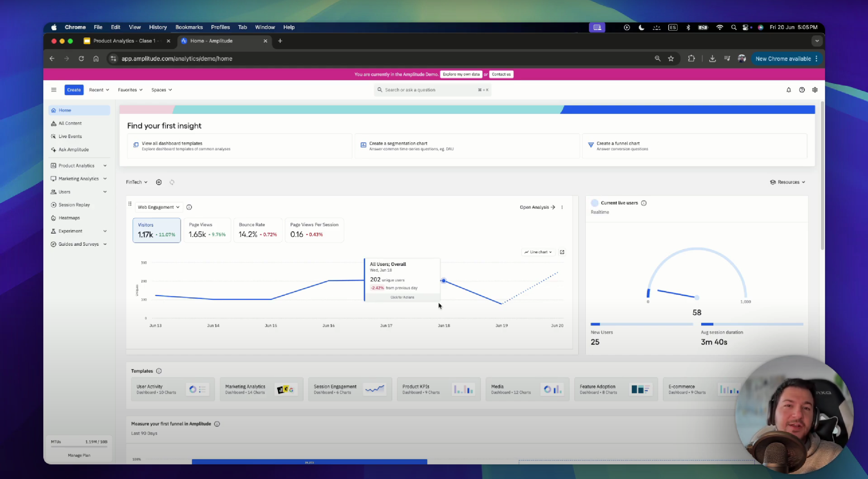Click the Jun 18 data point on line chart
Viewport: 868px width, 479px height.
[444, 281]
